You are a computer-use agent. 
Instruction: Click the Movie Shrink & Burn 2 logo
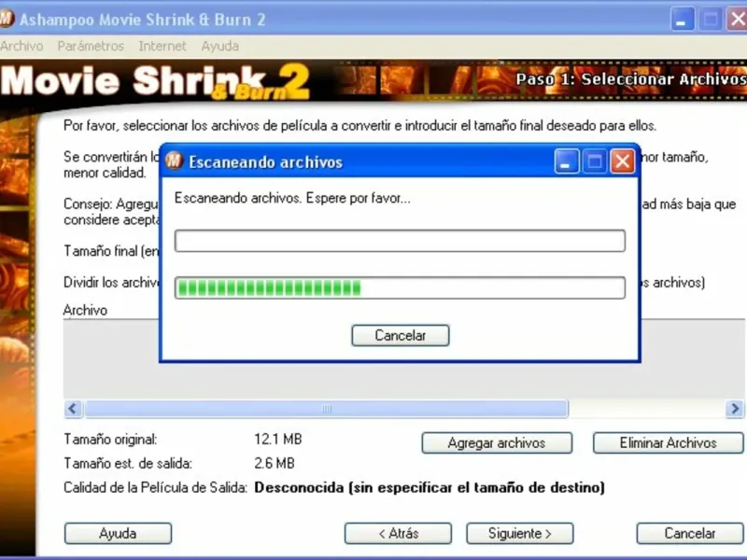tap(156, 82)
